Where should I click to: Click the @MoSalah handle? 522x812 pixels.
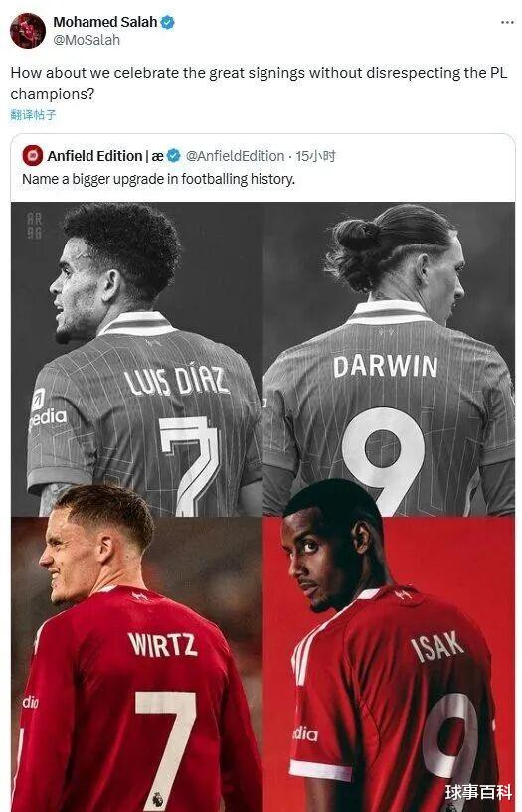(87, 40)
